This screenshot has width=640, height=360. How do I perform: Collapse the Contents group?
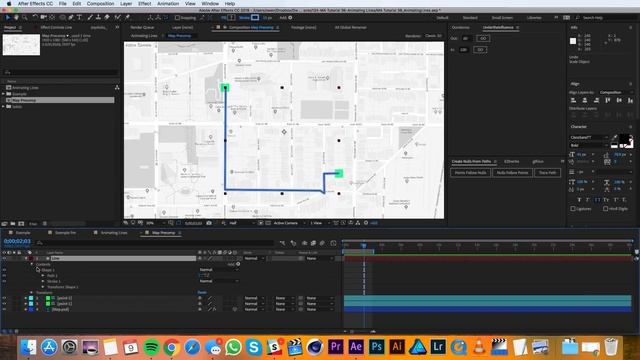(32, 264)
